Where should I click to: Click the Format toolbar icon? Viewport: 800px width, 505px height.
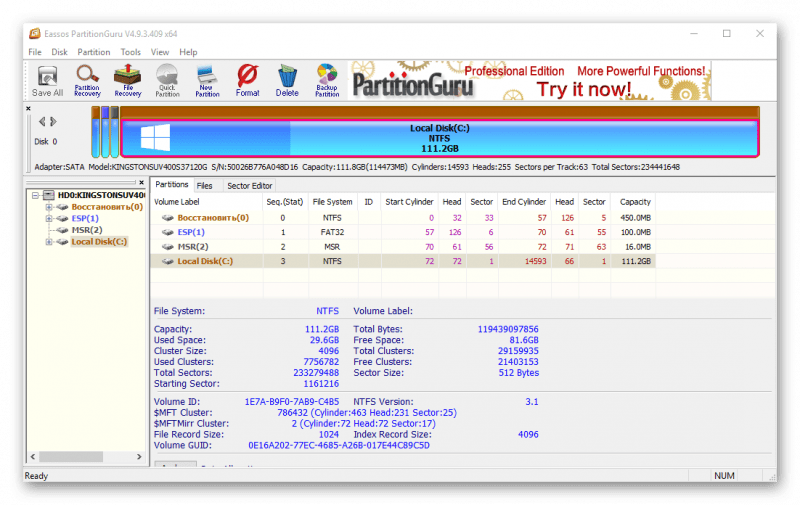pyautogui.click(x=247, y=80)
